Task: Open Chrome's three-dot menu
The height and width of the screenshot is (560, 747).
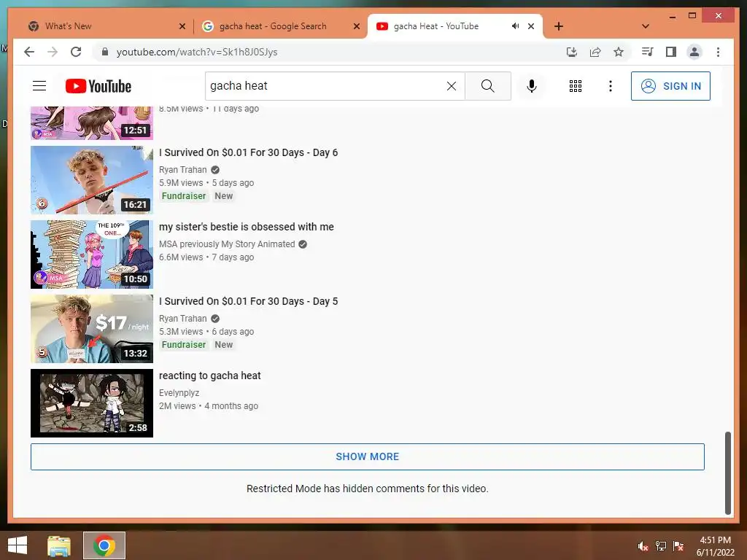Action: tap(718, 52)
